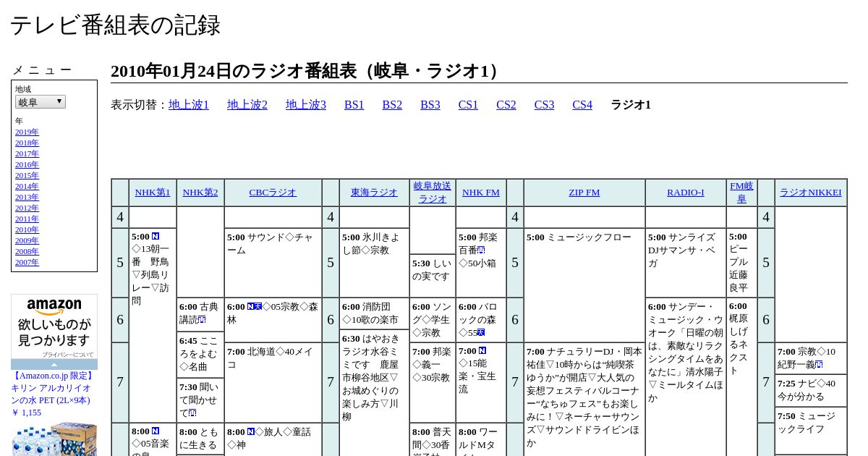Switch to the BS2 listing
Screen dimensions: 868x456
click(392, 105)
